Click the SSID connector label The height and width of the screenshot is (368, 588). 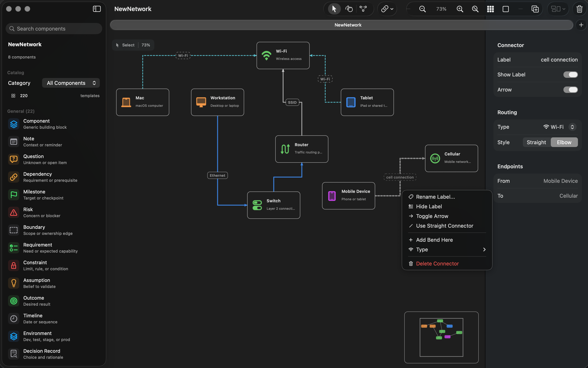pyautogui.click(x=292, y=103)
